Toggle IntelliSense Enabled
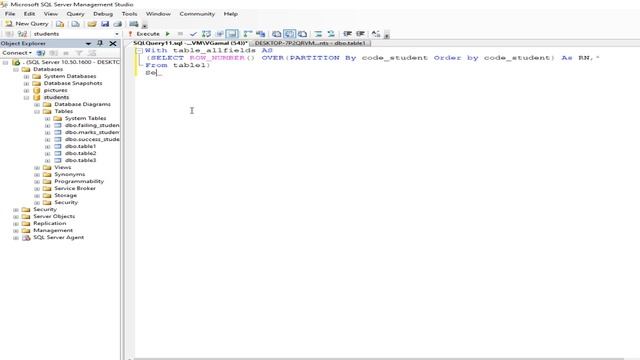Screen dimensions: 640x360 [x=232, y=34]
